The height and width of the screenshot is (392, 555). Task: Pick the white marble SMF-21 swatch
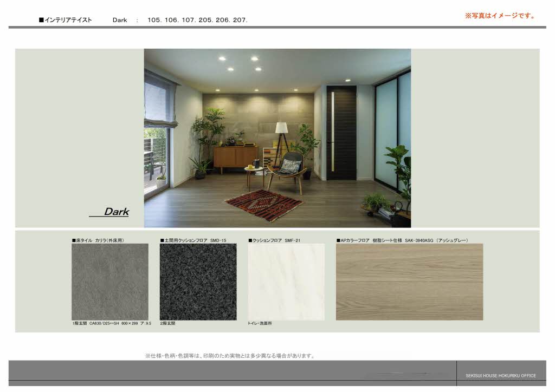[286, 281]
